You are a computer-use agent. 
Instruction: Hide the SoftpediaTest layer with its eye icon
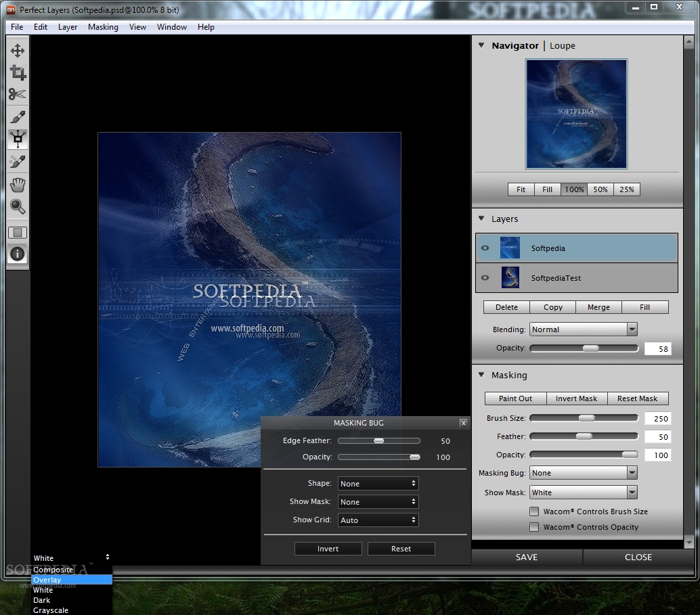[485, 277]
